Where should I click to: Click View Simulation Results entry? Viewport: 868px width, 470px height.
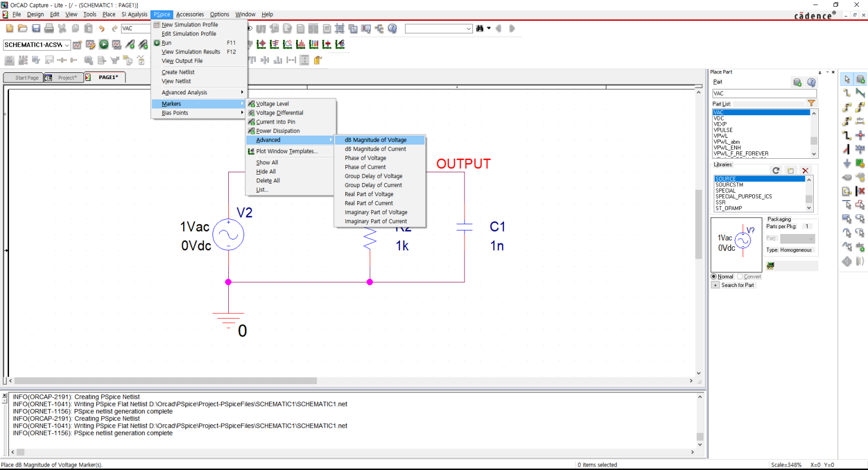click(200, 52)
